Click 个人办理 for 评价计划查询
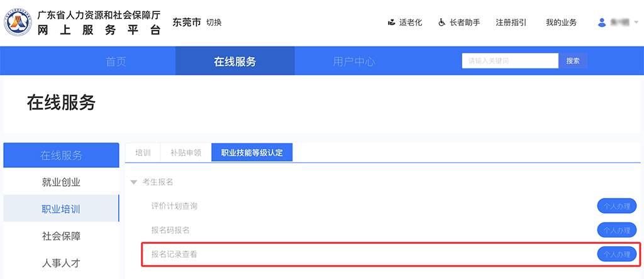Image resolution: width=644 pixels, height=279 pixels. (x=616, y=205)
